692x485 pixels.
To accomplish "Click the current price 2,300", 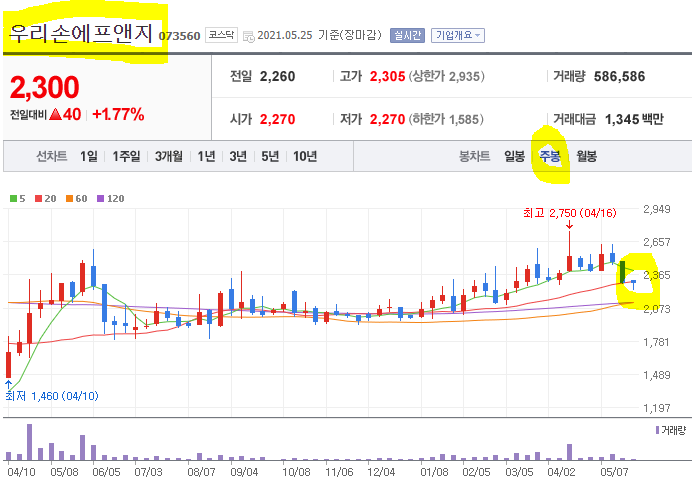I will click(x=45, y=87).
